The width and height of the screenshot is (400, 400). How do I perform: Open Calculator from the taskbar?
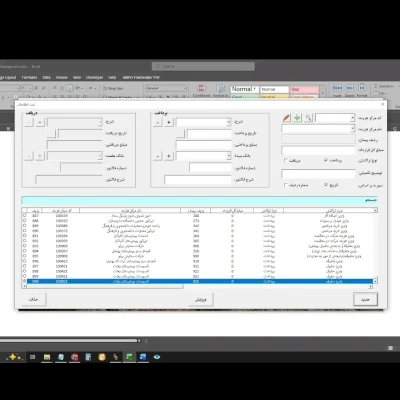88,357
